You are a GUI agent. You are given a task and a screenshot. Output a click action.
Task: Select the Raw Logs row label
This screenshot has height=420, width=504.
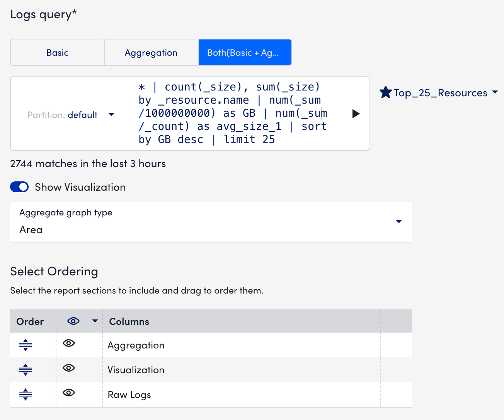[129, 395]
